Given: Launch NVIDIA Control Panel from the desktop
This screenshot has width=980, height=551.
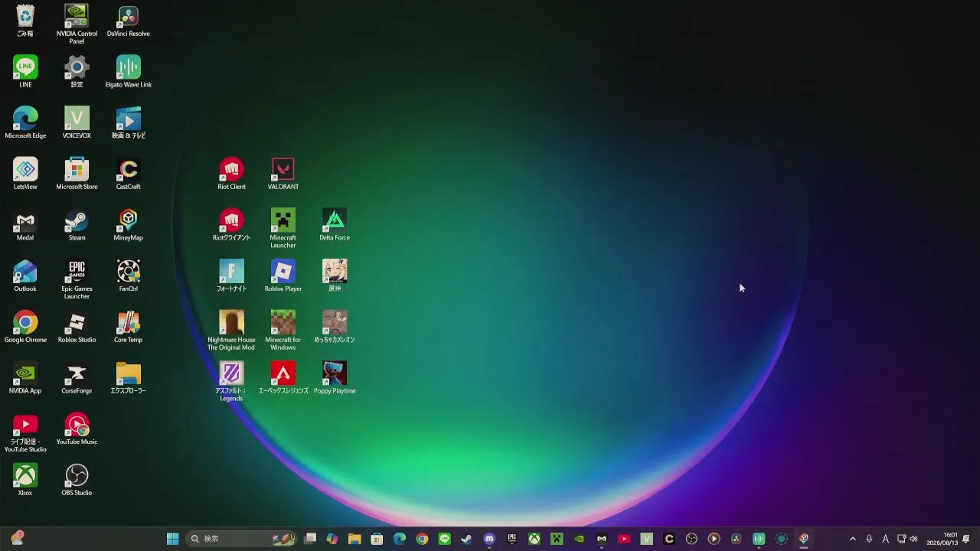Looking at the screenshot, I should point(77,24).
